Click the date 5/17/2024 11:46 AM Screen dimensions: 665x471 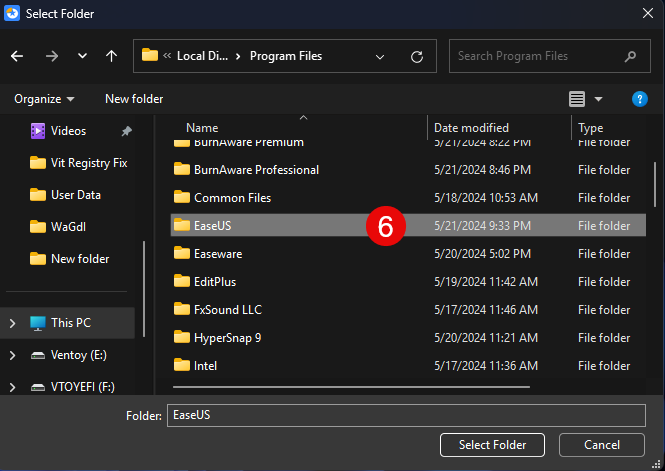486,310
